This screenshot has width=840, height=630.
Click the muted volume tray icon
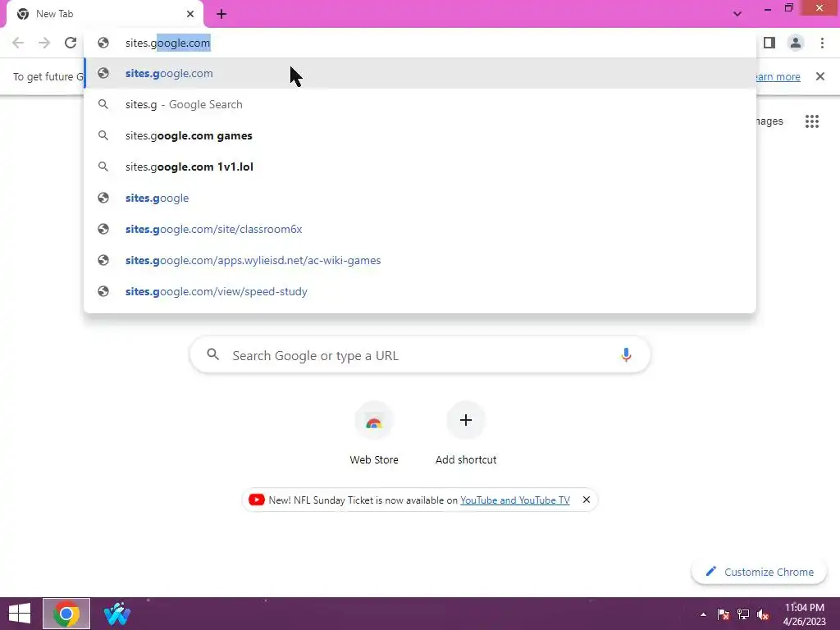click(x=763, y=614)
